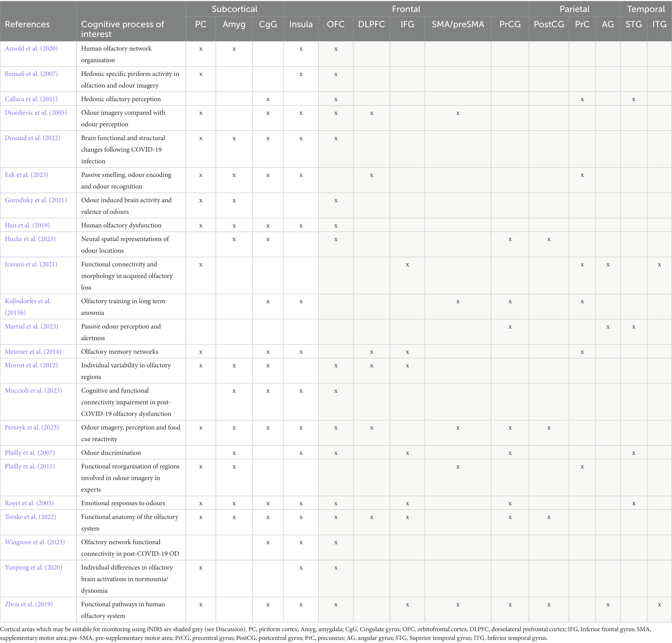Click the 'STG' column header
The width and height of the screenshot is (672, 643).
point(634,24)
